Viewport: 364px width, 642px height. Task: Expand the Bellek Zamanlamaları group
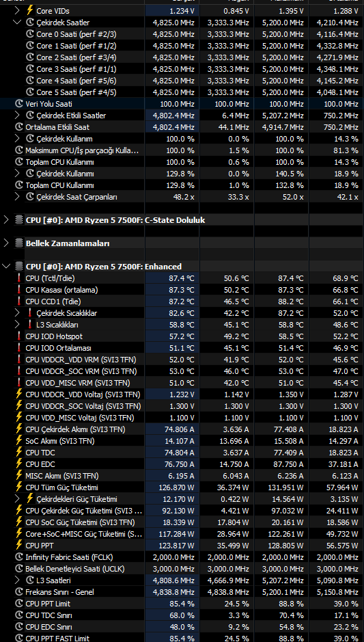(x=5, y=243)
